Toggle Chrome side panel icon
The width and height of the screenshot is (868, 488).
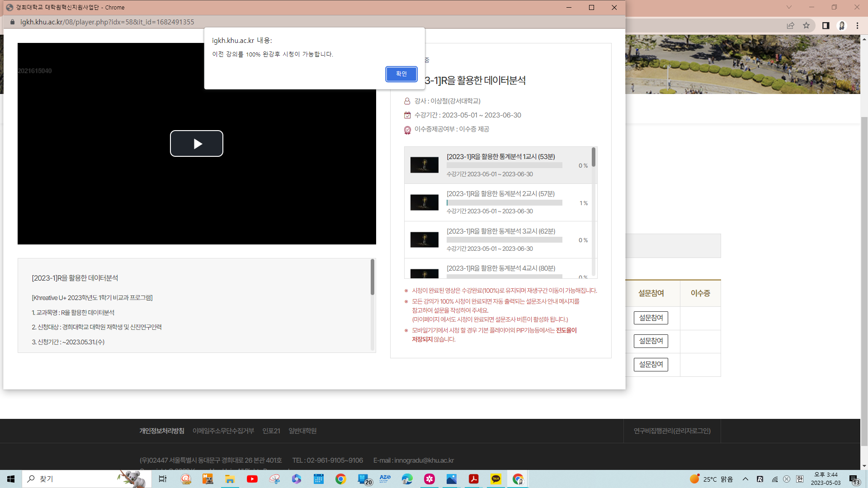coord(826,26)
